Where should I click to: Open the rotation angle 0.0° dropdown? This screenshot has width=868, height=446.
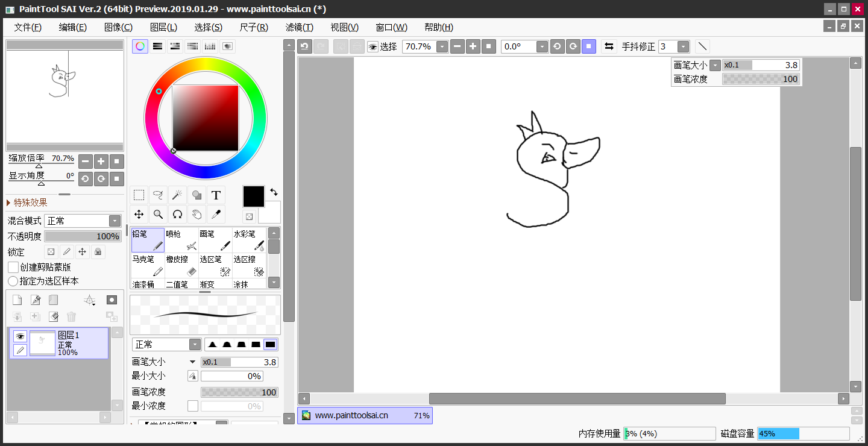pyautogui.click(x=542, y=46)
